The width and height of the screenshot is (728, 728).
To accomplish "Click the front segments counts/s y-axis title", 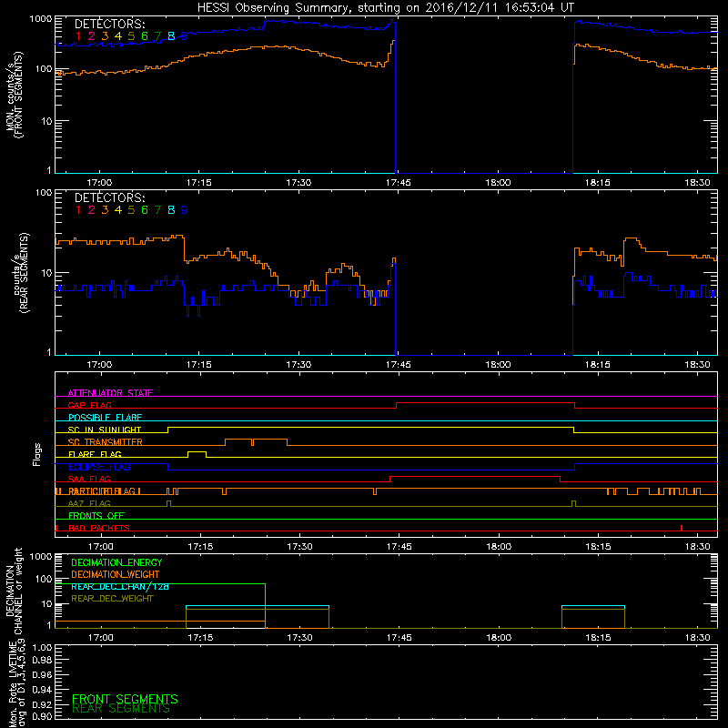I will tap(14, 95).
